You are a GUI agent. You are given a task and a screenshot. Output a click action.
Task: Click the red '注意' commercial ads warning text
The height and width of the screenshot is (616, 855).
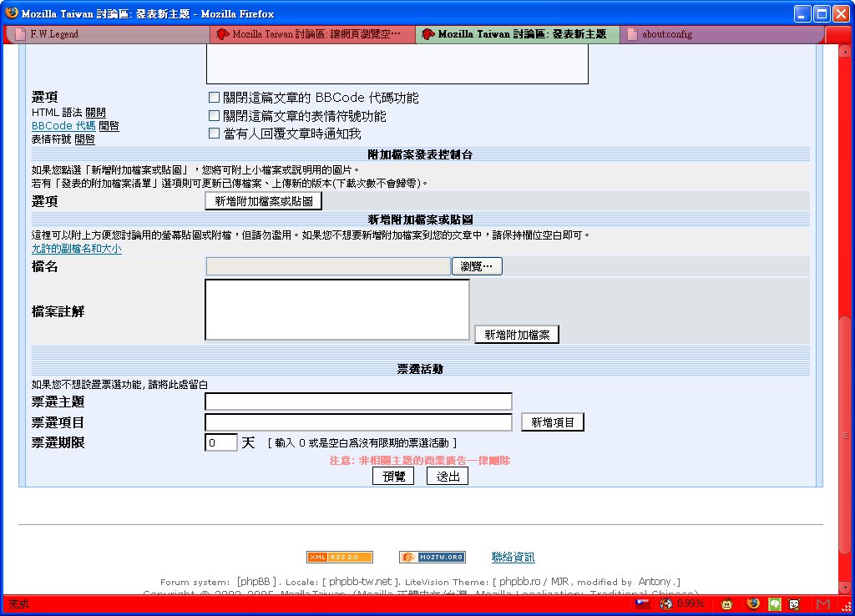(420, 461)
